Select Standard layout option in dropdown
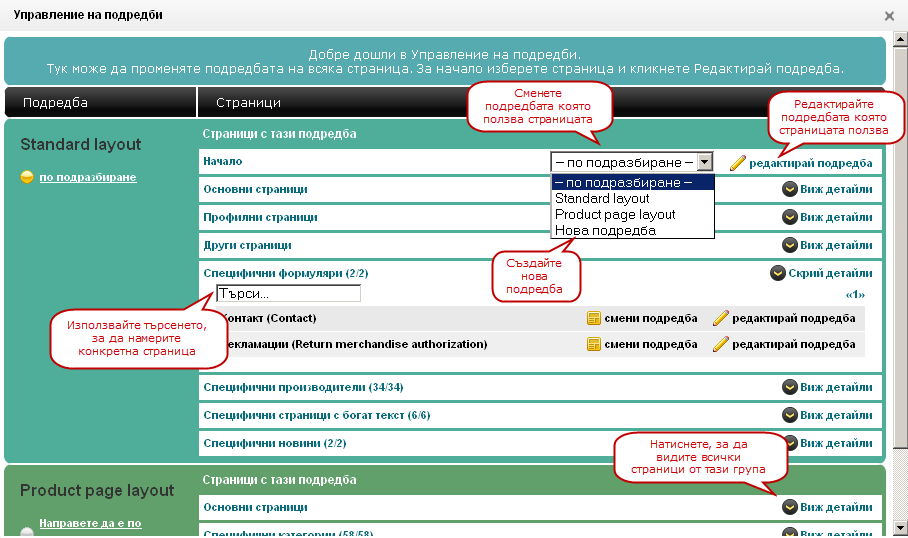Viewport: 908px width, 538px height. coord(602,199)
